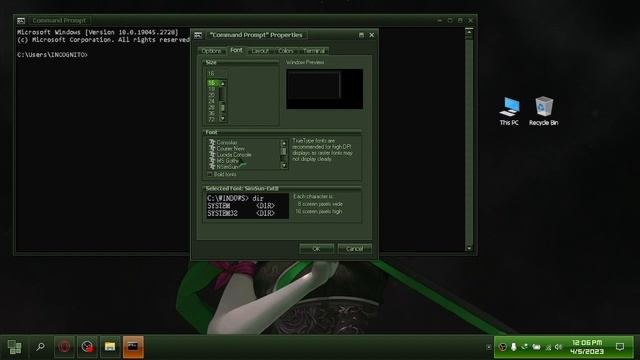This screenshot has height=360, width=640.
Task: Open the microphone tray icon
Action: (x=513, y=347)
